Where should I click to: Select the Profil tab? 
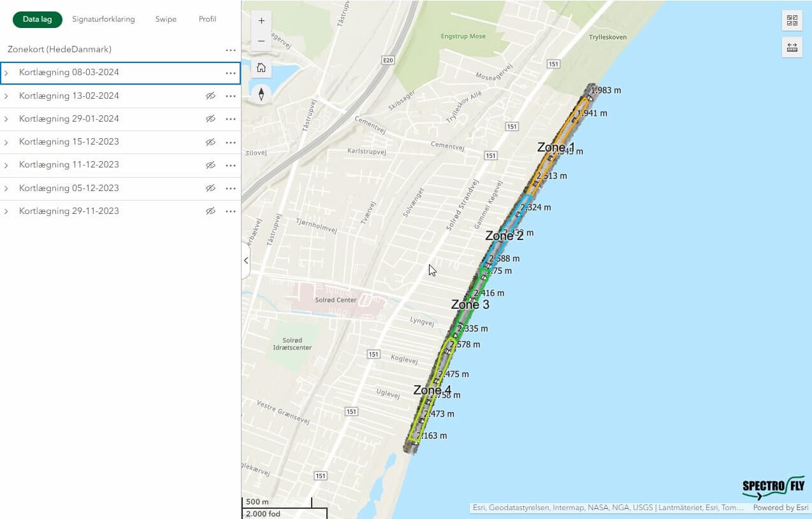(x=207, y=19)
